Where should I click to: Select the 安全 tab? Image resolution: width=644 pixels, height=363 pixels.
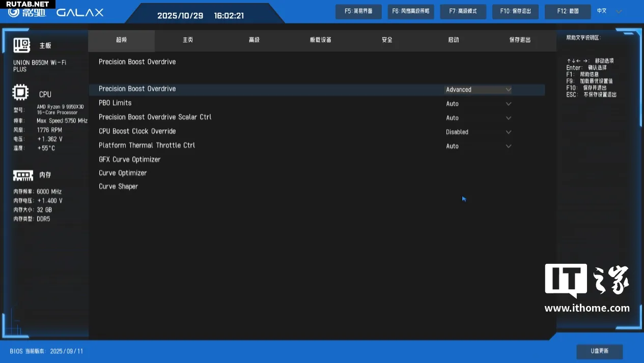click(x=387, y=40)
